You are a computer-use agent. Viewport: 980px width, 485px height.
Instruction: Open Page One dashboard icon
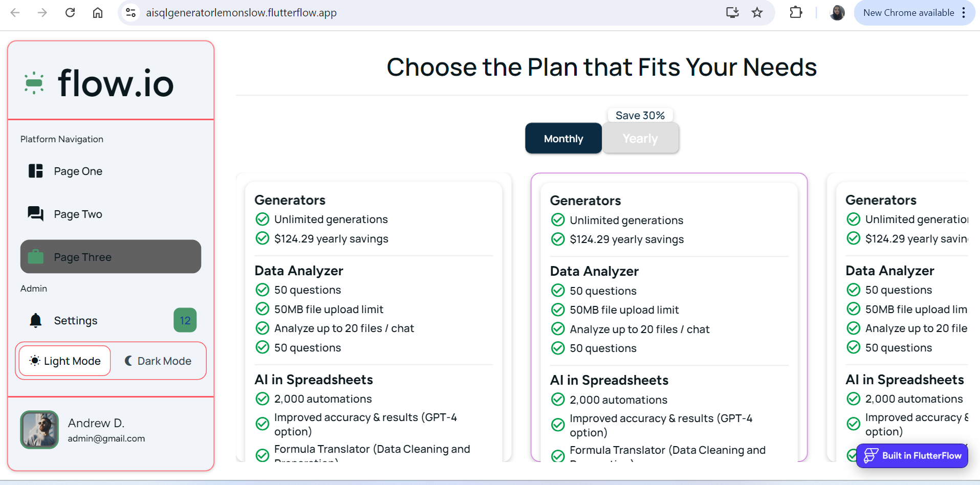tap(36, 171)
